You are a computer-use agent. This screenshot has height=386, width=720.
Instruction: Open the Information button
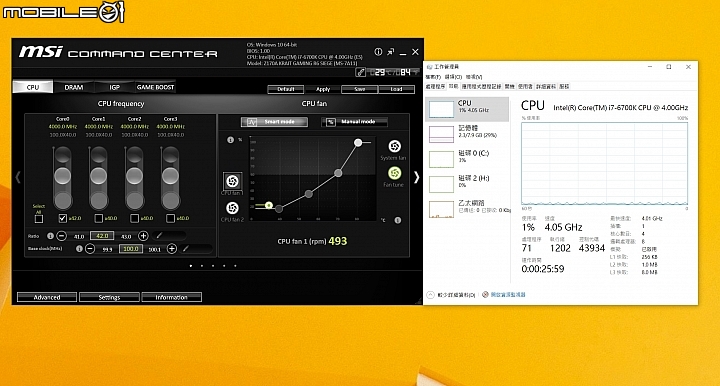(171, 297)
